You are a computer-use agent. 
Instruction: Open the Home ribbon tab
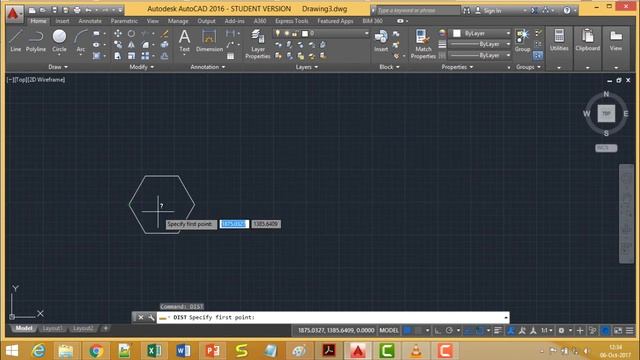click(38, 21)
